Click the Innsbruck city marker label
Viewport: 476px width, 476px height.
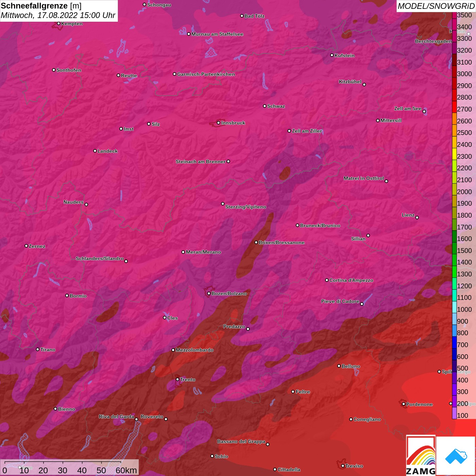[233, 123]
